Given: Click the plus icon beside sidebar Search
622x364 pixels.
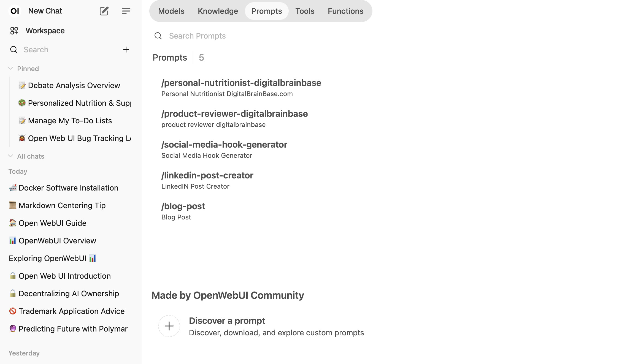Looking at the screenshot, I should pyautogui.click(x=126, y=50).
